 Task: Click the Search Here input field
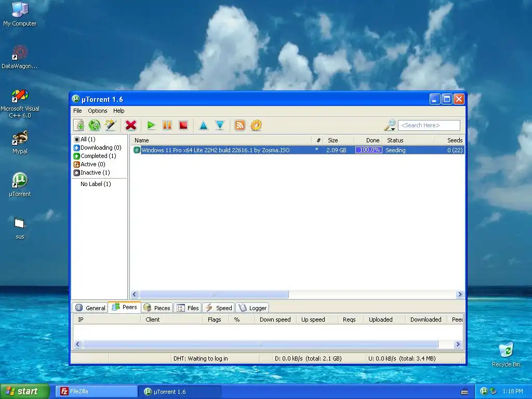pos(429,125)
